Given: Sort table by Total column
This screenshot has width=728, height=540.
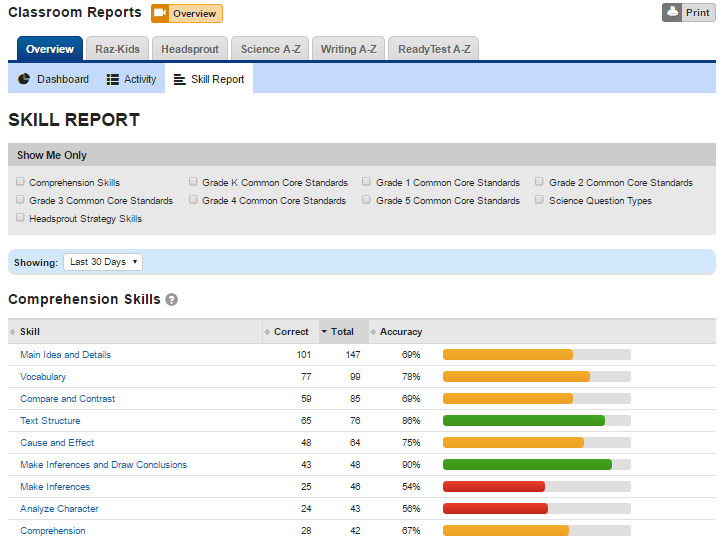Looking at the screenshot, I should pyautogui.click(x=344, y=332).
